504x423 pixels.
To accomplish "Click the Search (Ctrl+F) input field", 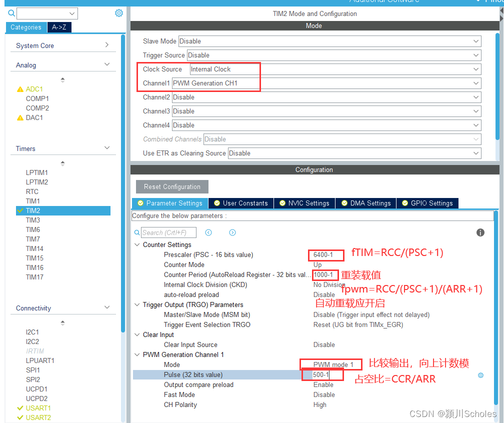I will coord(167,232).
